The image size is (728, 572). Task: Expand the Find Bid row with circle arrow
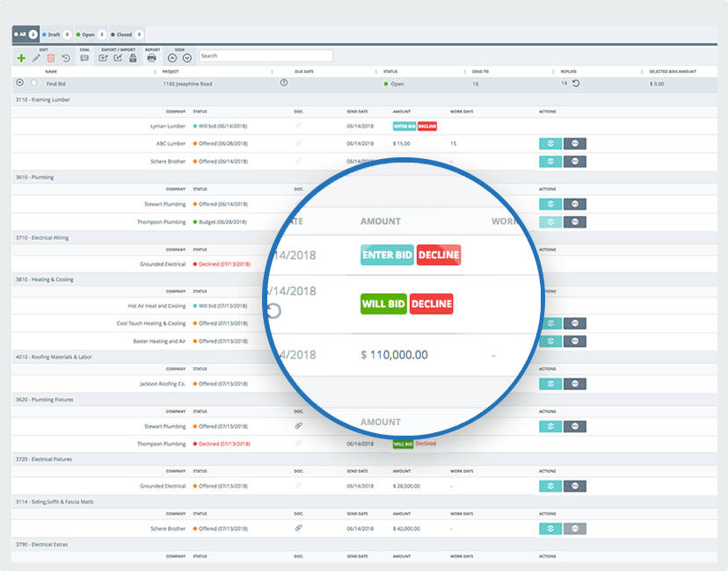click(19, 83)
